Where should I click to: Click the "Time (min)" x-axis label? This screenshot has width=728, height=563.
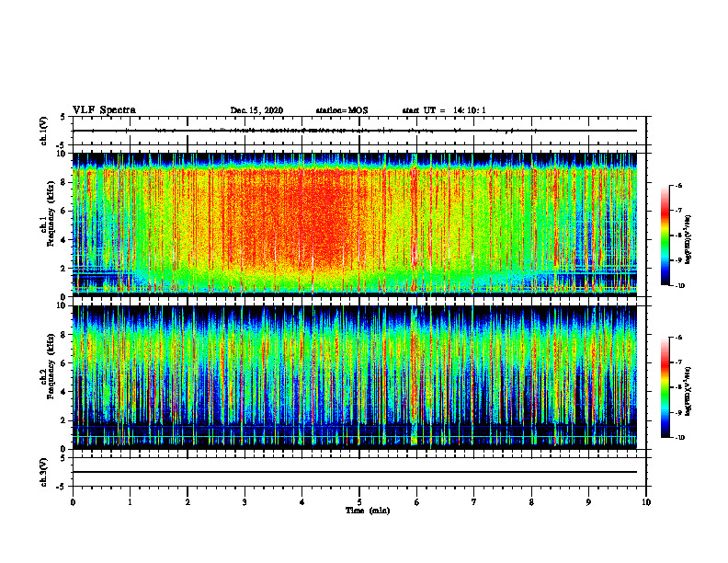click(x=368, y=511)
